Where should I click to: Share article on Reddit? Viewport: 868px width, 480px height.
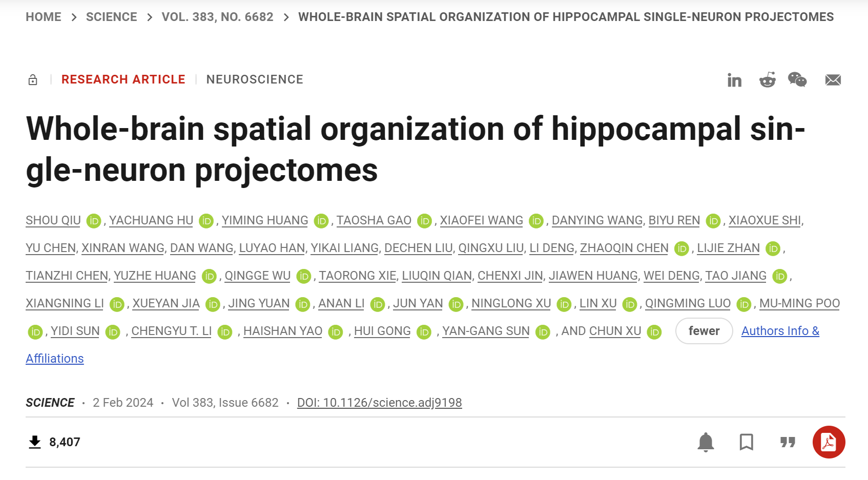pyautogui.click(x=767, y=79)
